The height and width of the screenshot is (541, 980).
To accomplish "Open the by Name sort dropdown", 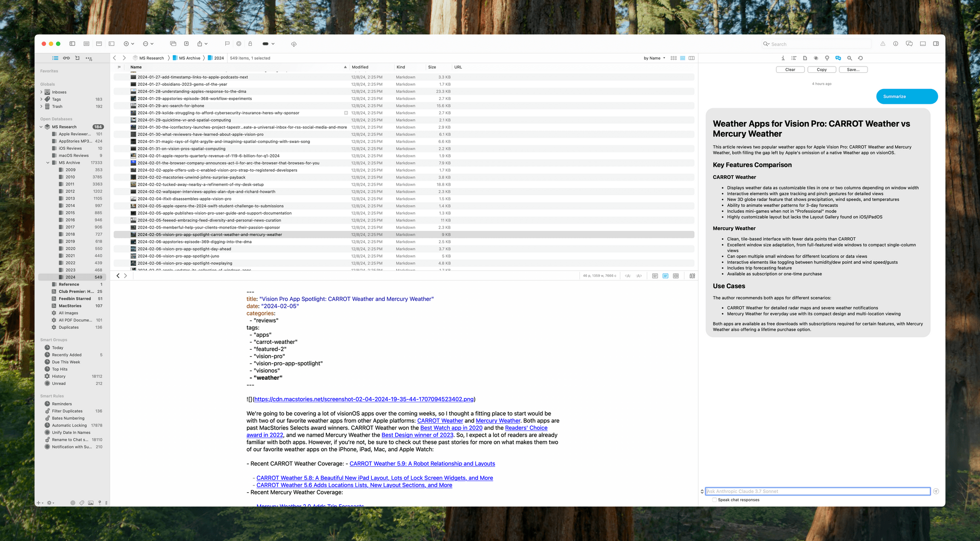I will click(654, 58).
